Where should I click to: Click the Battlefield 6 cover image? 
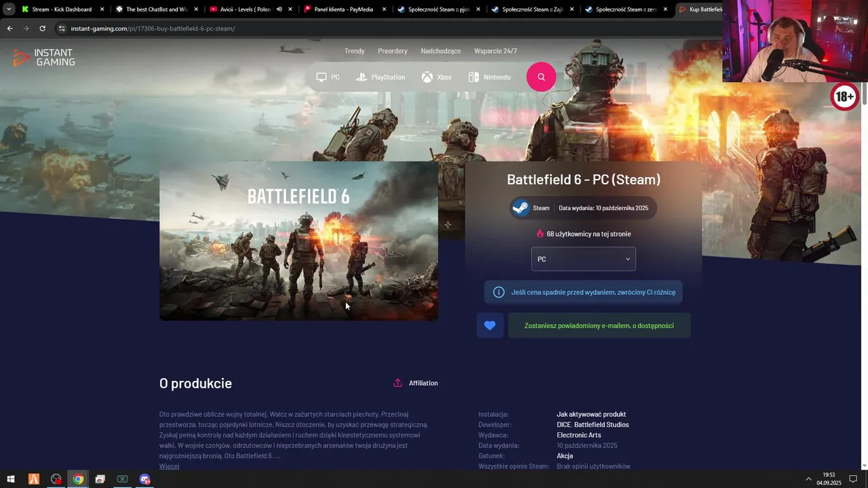coord(298,241)
